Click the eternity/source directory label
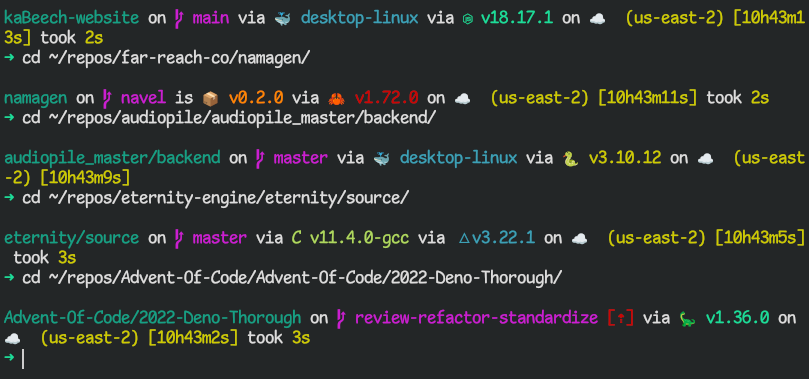 [x=72, y=238]
